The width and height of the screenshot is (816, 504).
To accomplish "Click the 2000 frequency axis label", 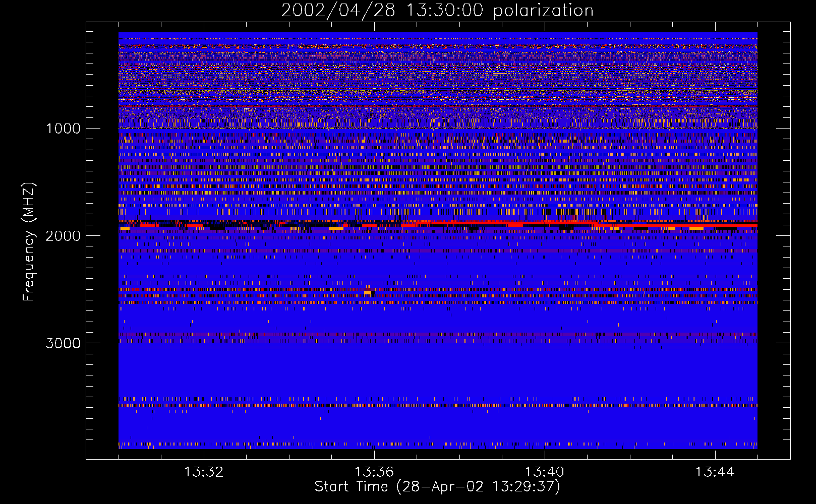I will click(x=63, y=236).
